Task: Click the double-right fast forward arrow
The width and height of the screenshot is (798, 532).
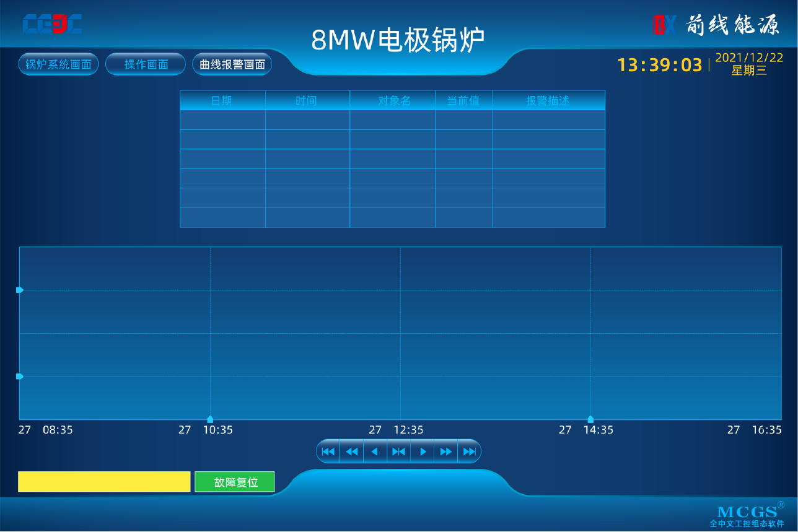Action: point(445,451)
